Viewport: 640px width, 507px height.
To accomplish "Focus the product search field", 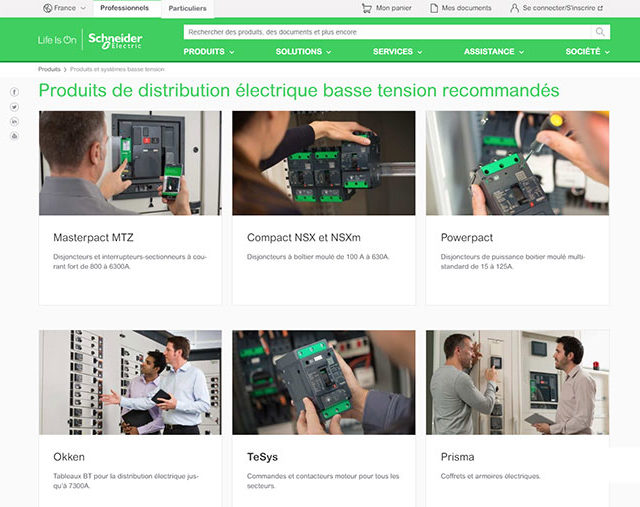I will click(387, 32).
